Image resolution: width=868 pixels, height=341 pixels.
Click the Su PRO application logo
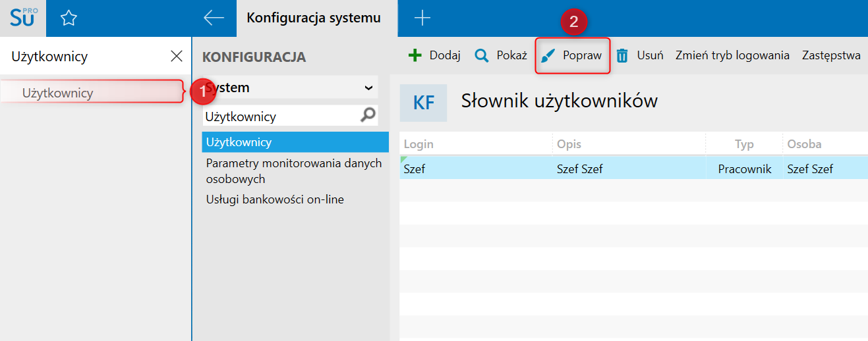pos(23,18)
